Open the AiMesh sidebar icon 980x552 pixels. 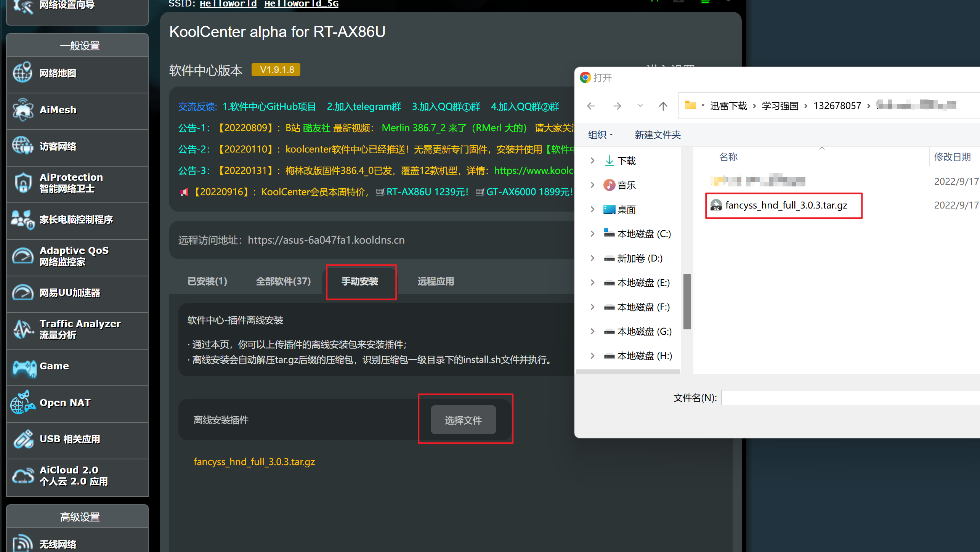22,109
